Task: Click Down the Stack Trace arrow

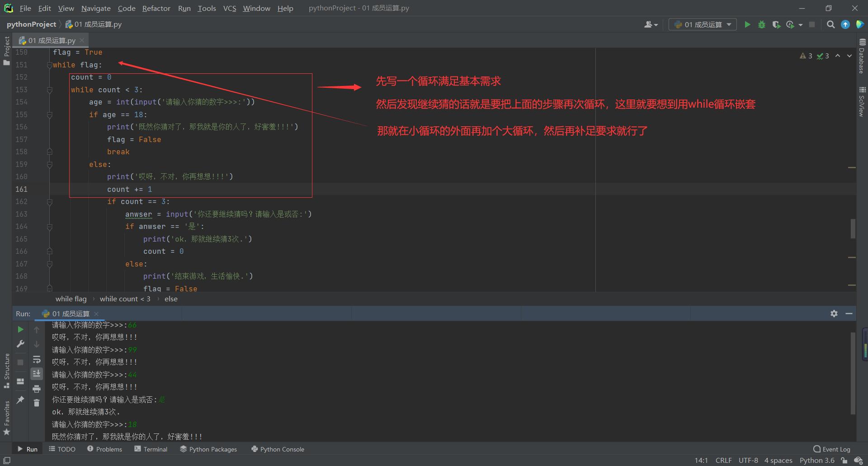Action: pos(37,344)
